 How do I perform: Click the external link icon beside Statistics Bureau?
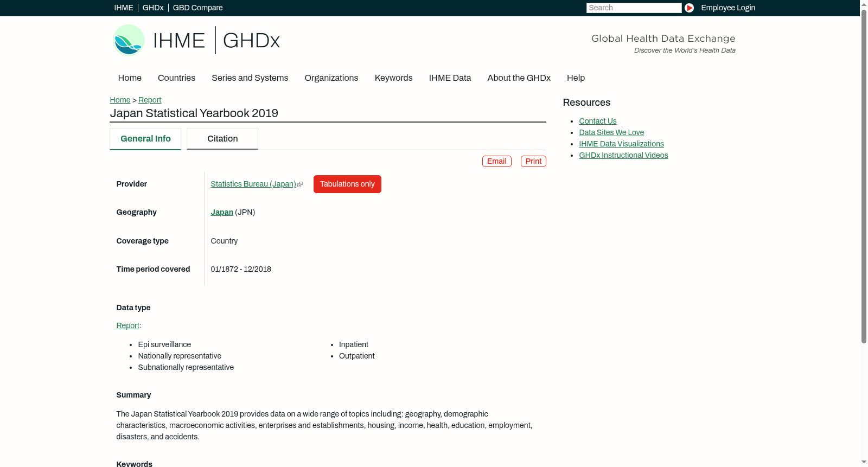[300, 184]
